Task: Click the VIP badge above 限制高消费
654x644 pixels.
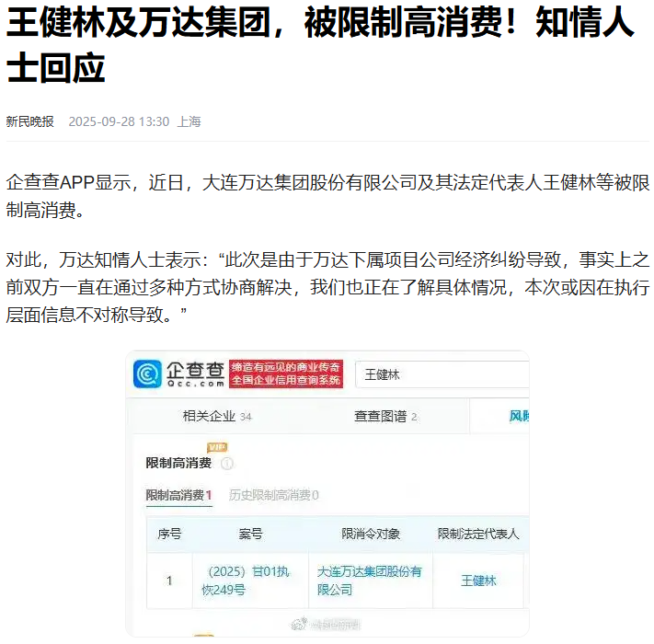Action: (217, 447)
